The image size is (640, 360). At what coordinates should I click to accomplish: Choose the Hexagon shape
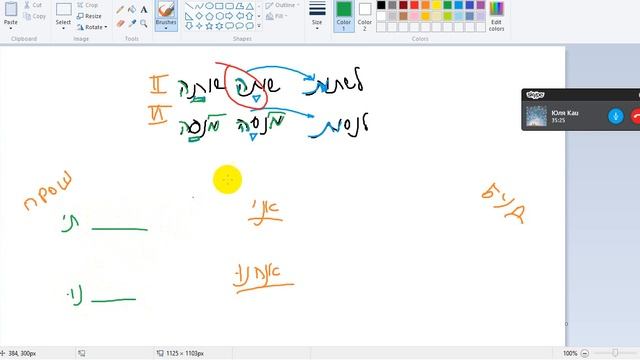[x=219, y=16]
